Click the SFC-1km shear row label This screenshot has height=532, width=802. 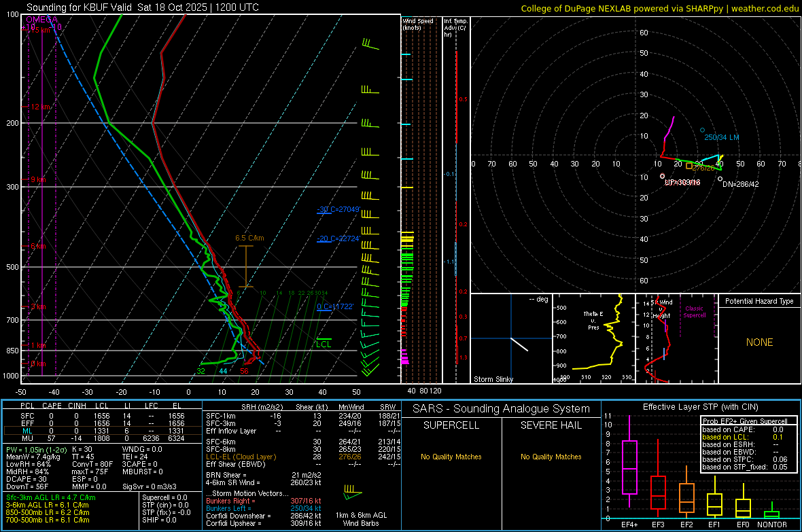click(221, 416)
